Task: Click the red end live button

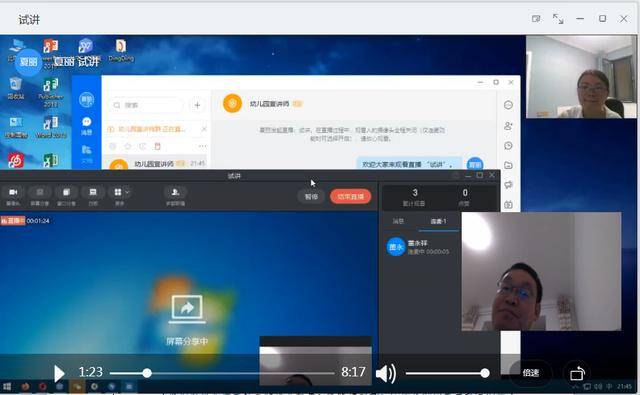Action: click(351, 197)
